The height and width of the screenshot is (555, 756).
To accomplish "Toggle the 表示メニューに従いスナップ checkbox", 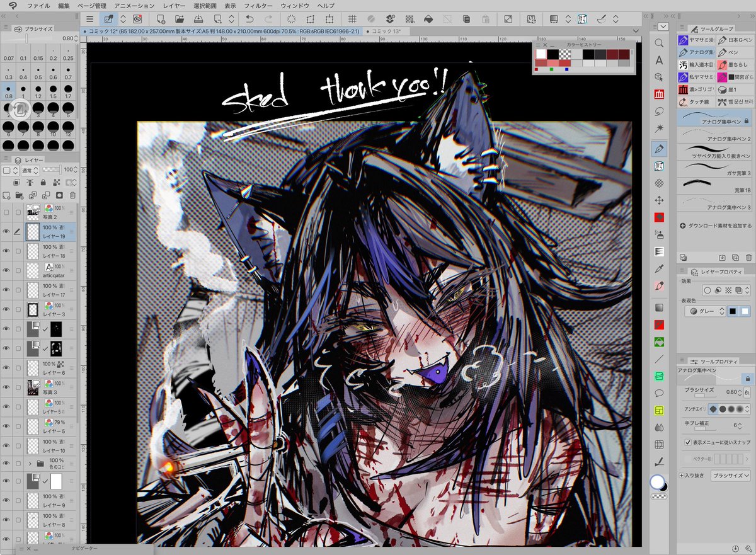I will (688, 442).
